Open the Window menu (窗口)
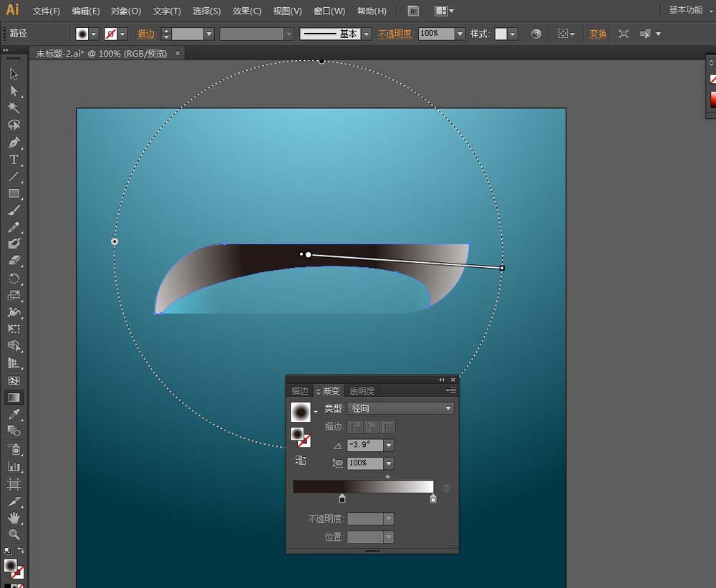Viewport: 716px width, 588px height. pos(329,11)
